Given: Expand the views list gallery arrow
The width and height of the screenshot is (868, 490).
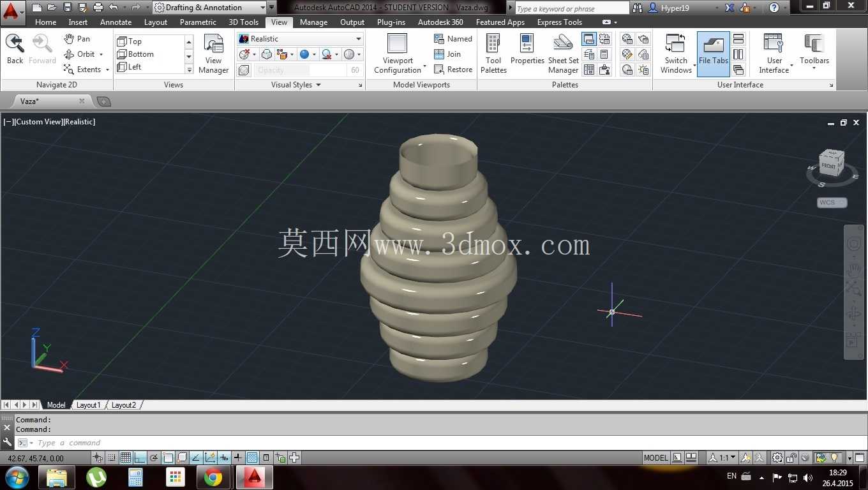Looking at the screenshot, I should 189,69.
